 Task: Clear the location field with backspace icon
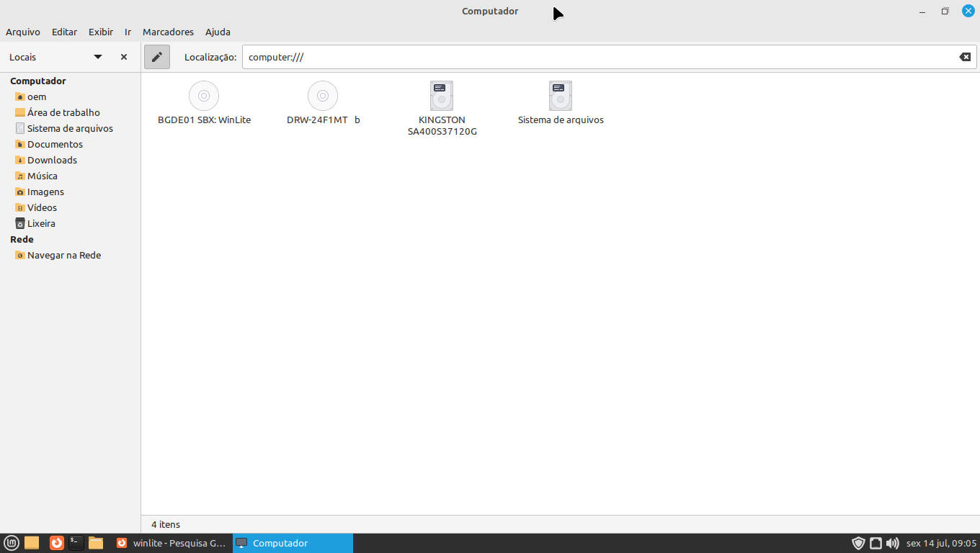965,57
